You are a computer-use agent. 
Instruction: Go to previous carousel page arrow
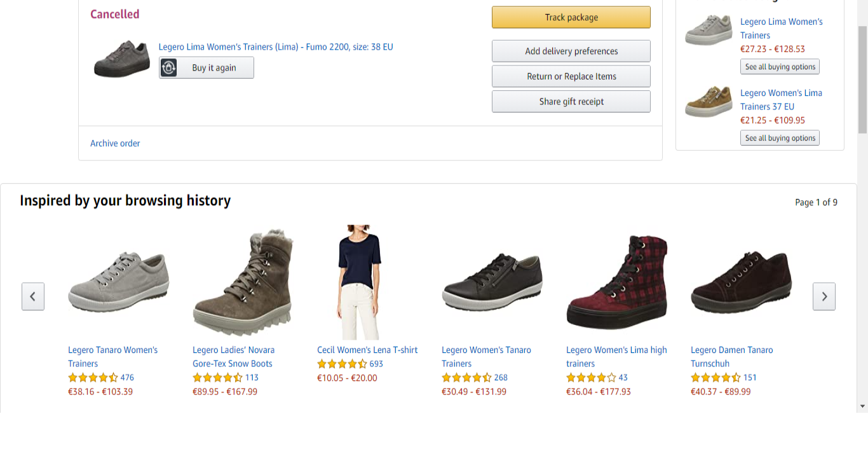(x=33, y=296)
